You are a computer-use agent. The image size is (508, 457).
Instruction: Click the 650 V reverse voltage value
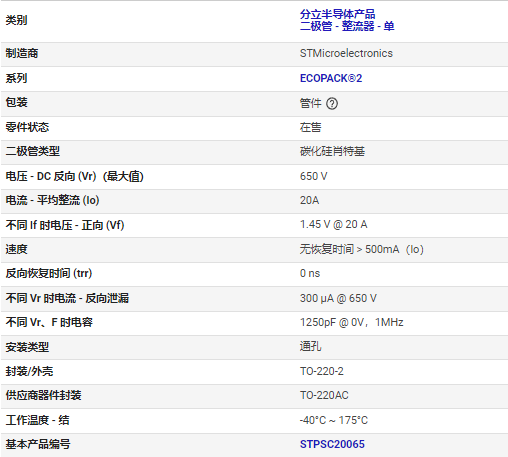coord(313,176)
